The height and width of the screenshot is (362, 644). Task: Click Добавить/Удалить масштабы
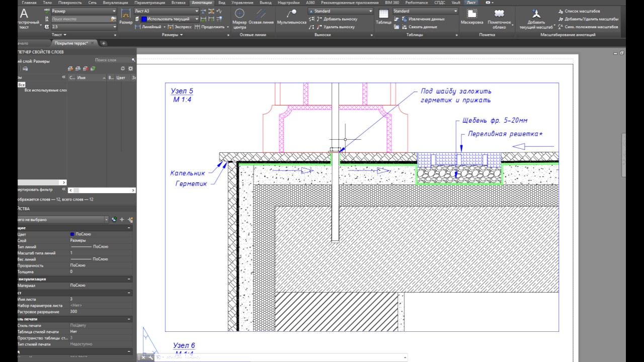[588, 19]
